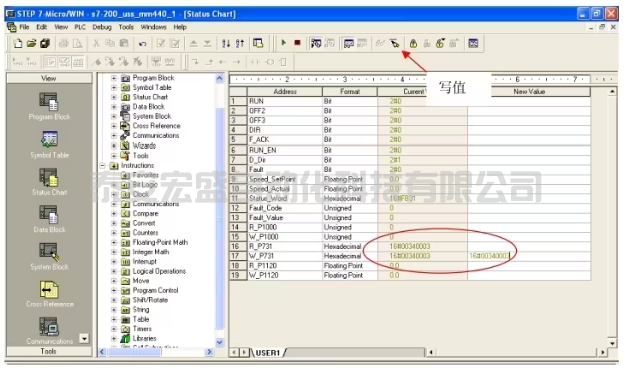
Task: Click the red Stop PLC icon
Action: click(297, 43)
